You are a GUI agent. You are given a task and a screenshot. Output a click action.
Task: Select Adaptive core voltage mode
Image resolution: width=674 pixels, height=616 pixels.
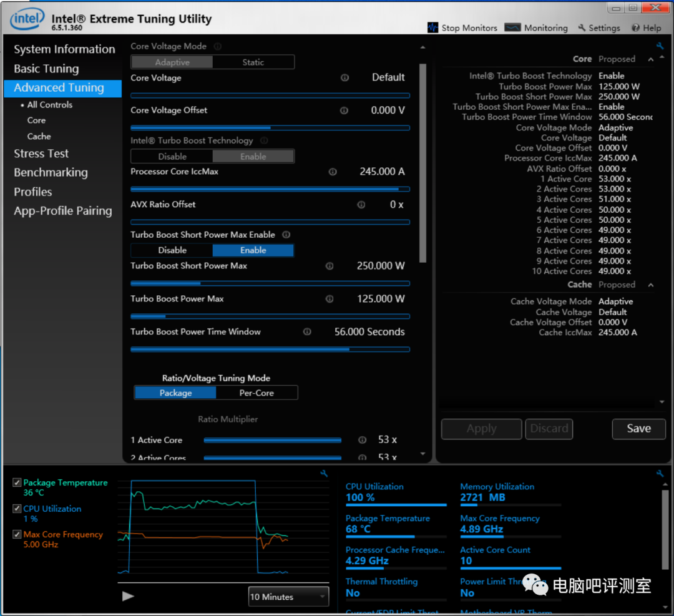[172, 62]
